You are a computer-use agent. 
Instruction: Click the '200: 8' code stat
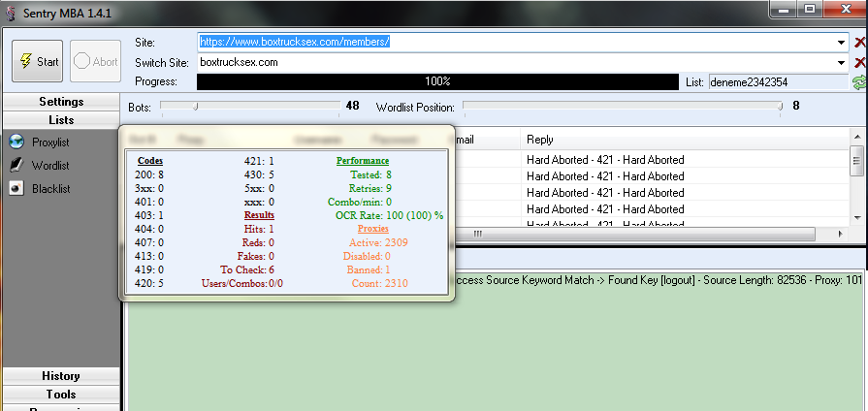coord(149,174)
